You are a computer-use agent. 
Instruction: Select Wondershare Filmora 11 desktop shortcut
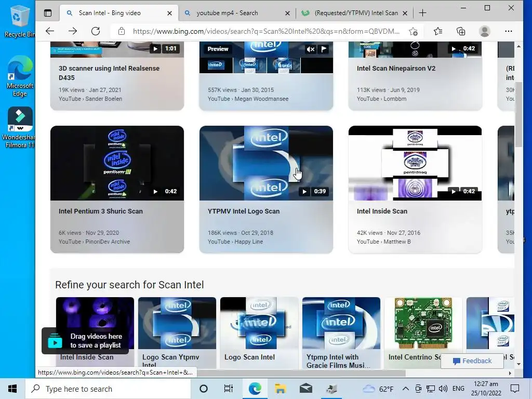20,128
